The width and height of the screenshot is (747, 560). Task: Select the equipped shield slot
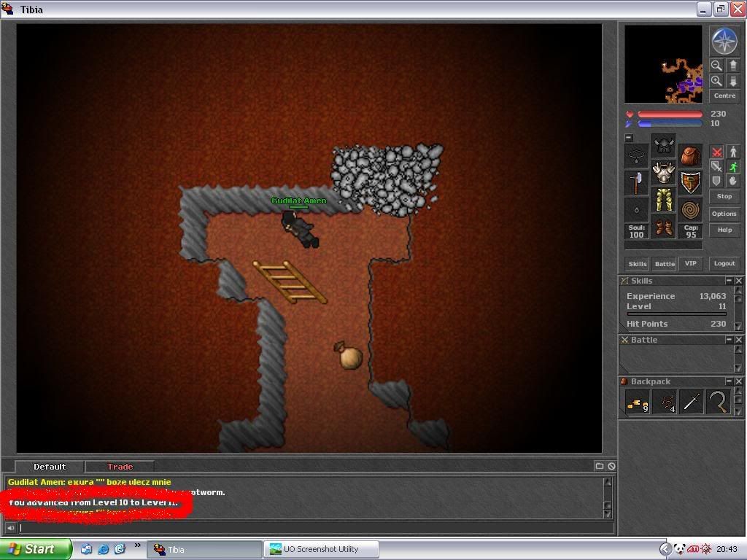[690, 183]
